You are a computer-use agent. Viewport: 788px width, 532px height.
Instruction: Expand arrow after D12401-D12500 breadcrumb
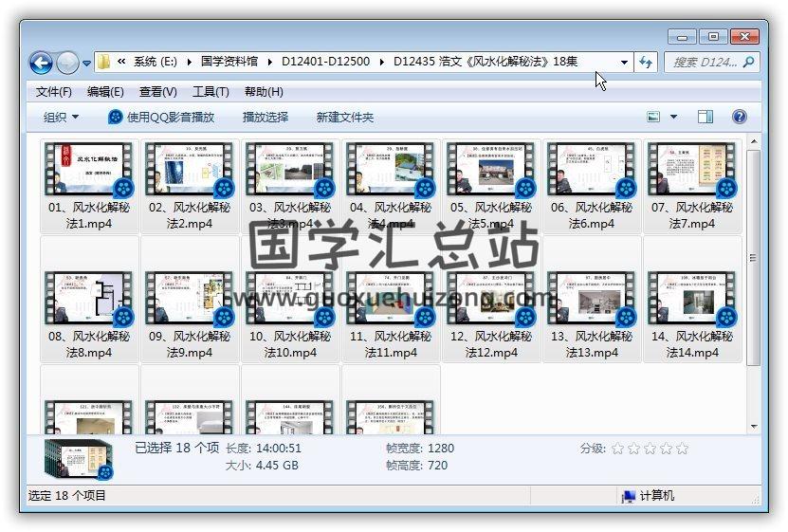382,62
